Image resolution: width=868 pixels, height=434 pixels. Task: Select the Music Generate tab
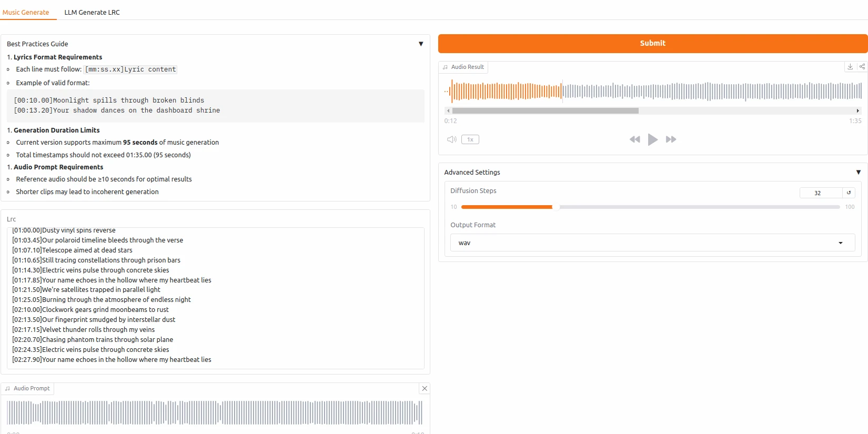(26, 12)
